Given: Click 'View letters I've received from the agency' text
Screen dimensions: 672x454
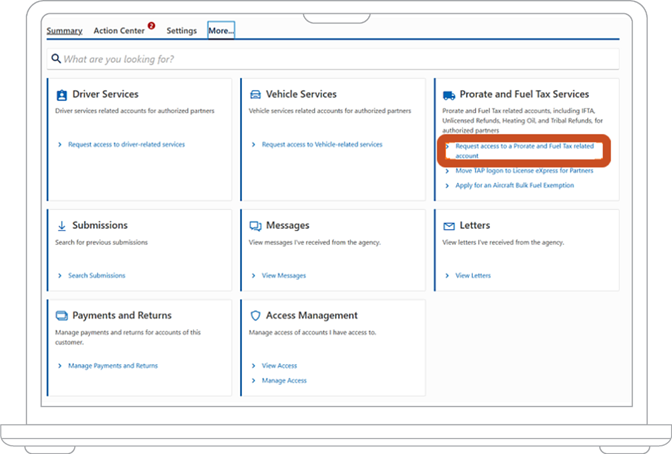Looking at the screenshot, I should (x=503, y=242).
